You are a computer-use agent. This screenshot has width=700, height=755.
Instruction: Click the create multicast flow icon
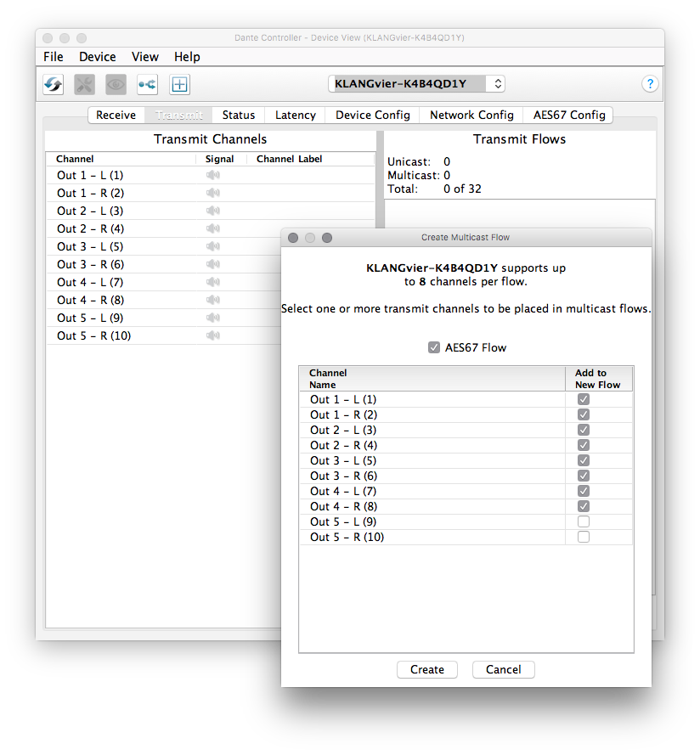pyautogui.click(x=148, y=85)
